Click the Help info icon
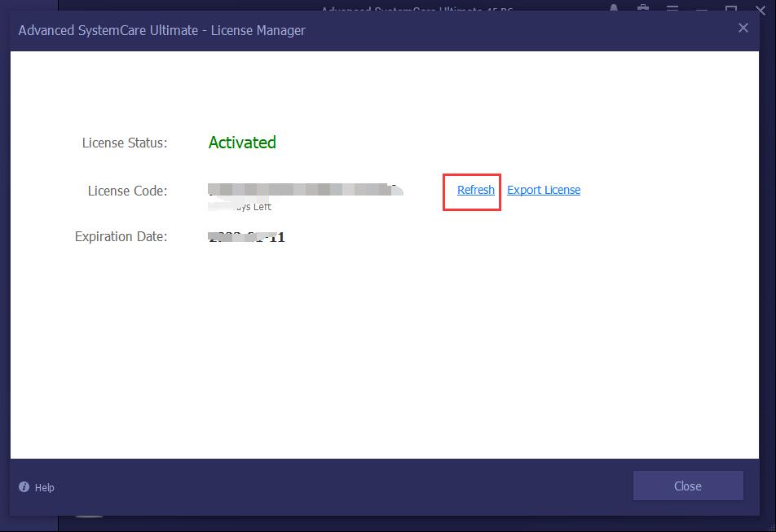 [24, 487]
